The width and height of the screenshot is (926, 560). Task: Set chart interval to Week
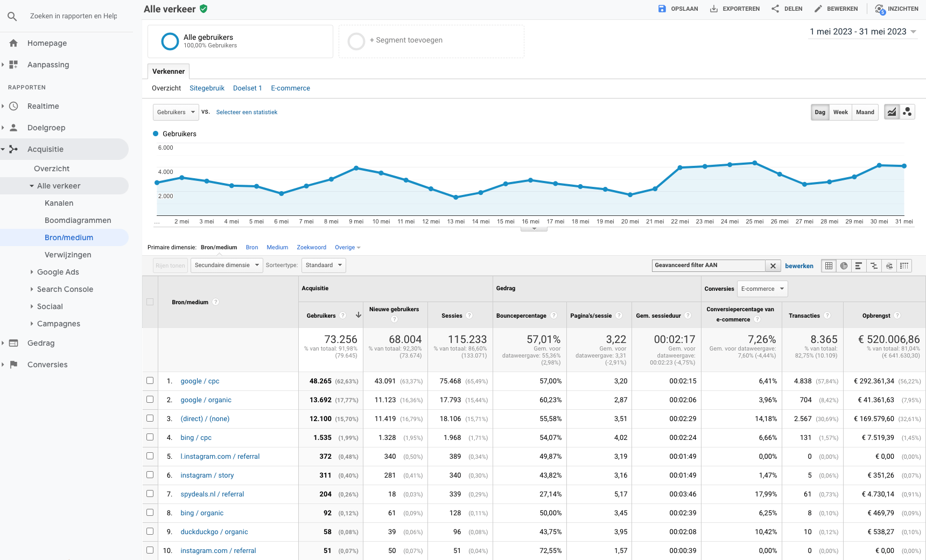(x=840, y=112)
